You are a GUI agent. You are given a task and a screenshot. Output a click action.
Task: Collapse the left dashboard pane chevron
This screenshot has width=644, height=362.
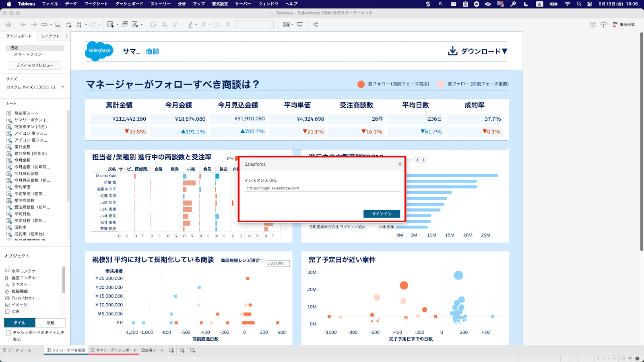[67, 36]
